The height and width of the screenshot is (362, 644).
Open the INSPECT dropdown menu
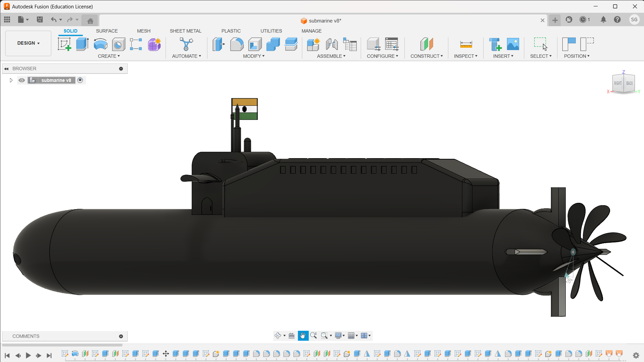[466, 56]
